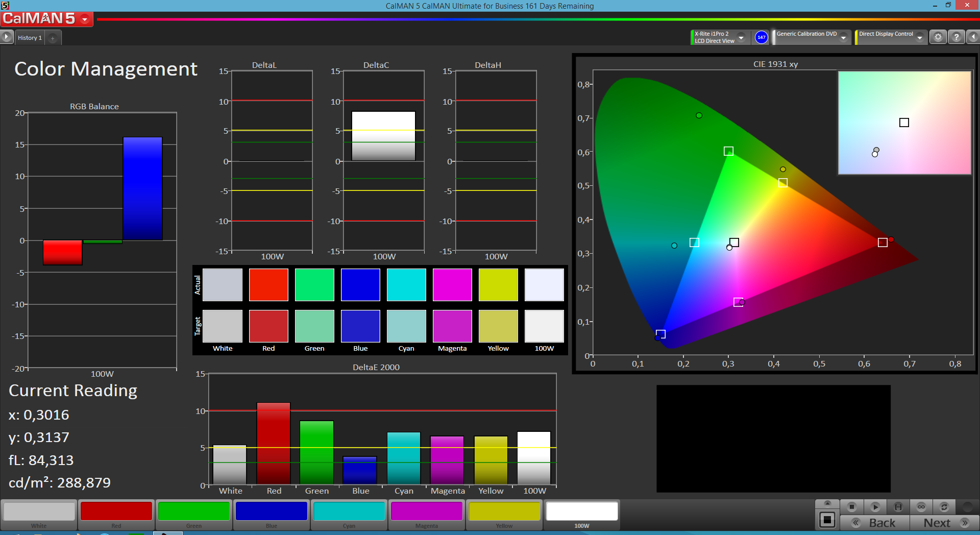980x535 pixels.
Task: Enable continuous read infinity icon
Action: (921, 507)
